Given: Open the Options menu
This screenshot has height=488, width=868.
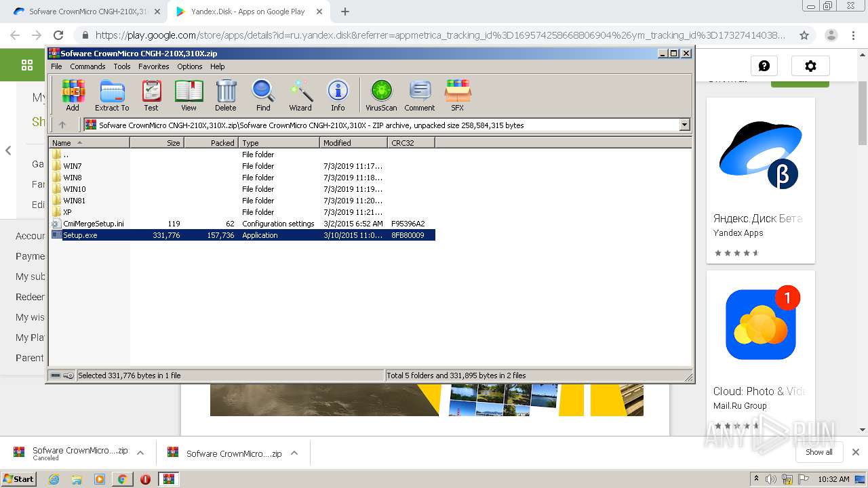Looking at the screenshot, I should [190, 66].
